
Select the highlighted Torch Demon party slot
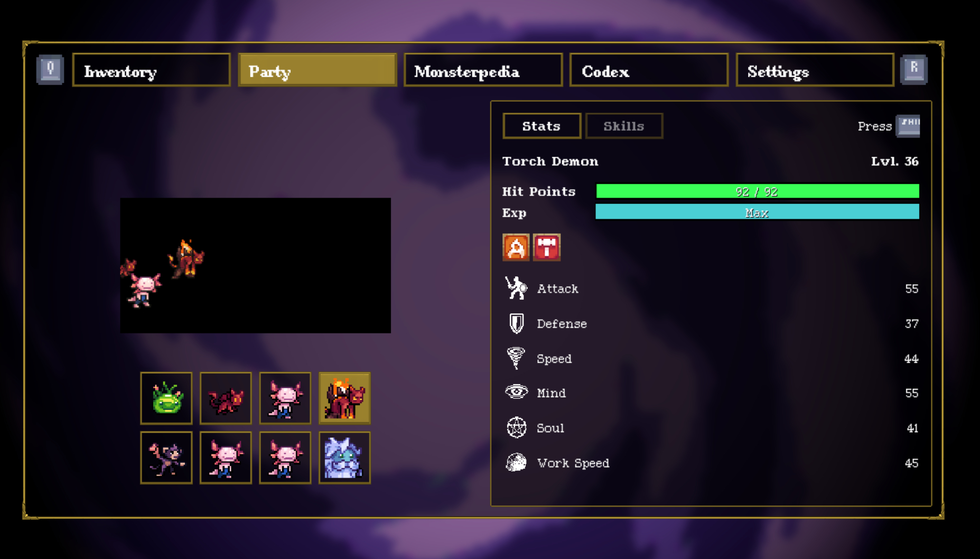(344, 398)
